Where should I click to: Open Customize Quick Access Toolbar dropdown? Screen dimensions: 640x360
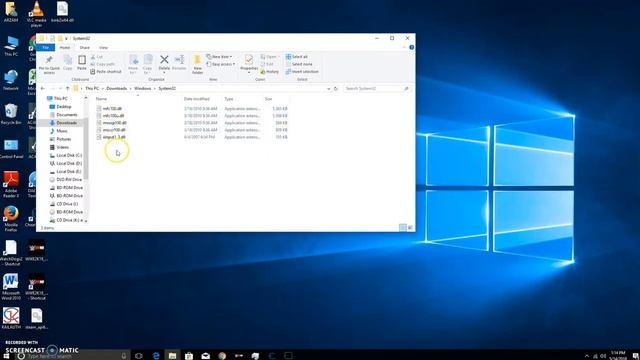(x=66, y=38)
